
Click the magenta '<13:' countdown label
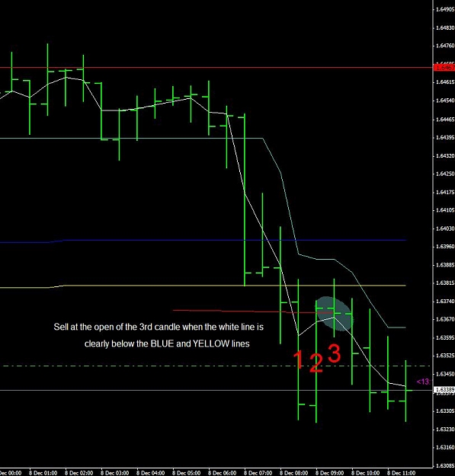[424, 382]
